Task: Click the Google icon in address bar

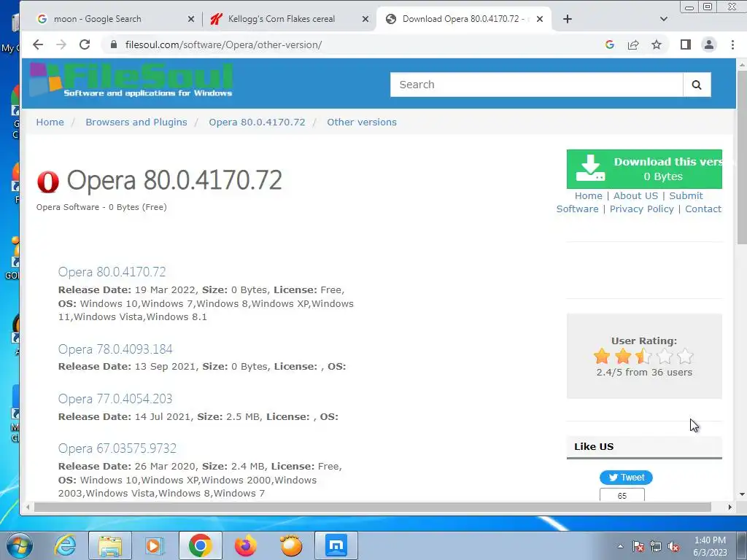Action: [609, 44]
